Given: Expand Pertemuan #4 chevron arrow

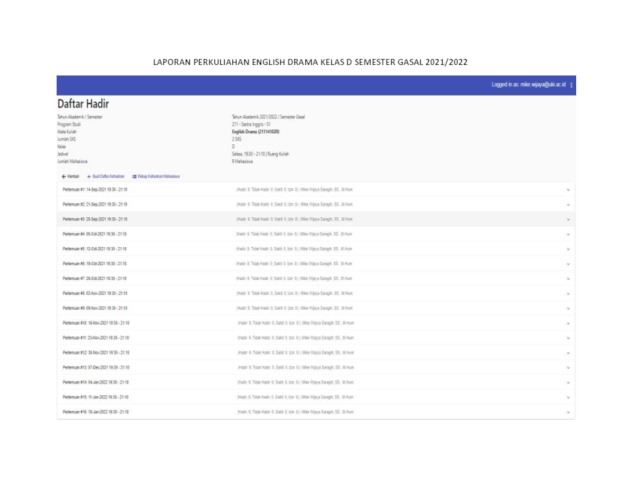Looking at the screenshot, I should [x=567, y=233].
